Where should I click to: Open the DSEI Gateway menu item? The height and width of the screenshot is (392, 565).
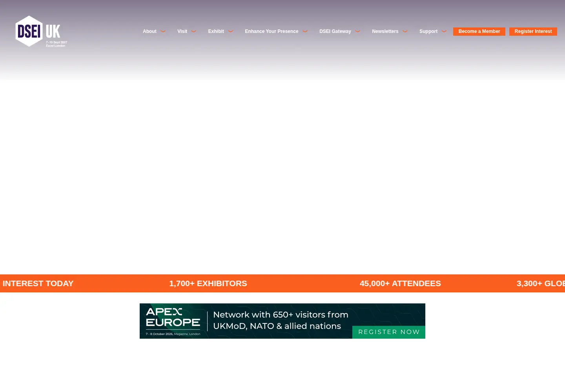[x=335, y=31]
